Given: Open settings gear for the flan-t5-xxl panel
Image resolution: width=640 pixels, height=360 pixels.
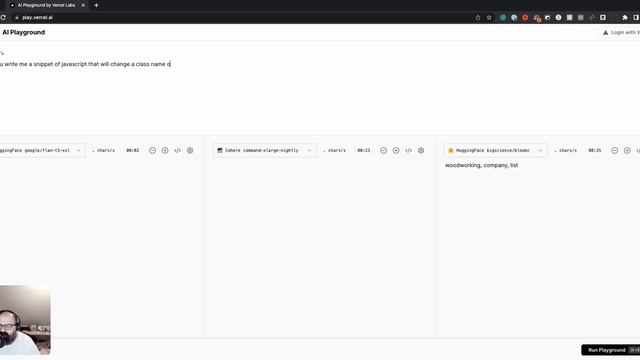Looking at the screenshot, I should 190,151.
